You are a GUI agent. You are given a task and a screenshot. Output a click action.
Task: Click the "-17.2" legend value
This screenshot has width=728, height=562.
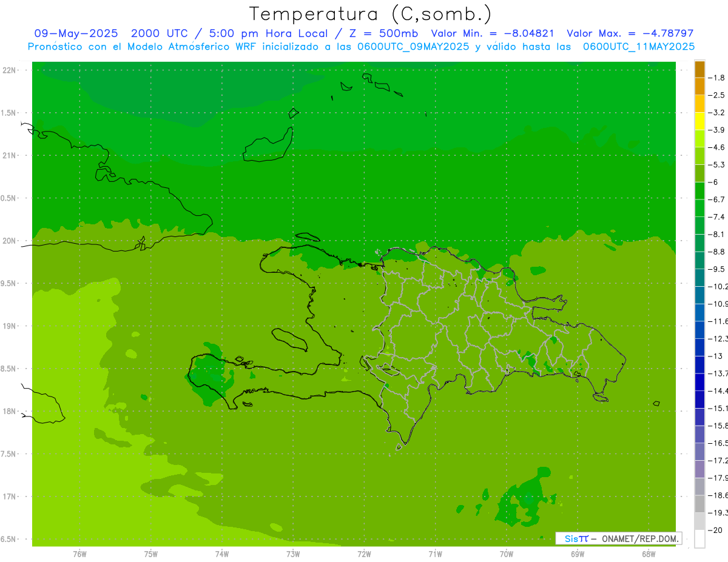tap(718, 461)
